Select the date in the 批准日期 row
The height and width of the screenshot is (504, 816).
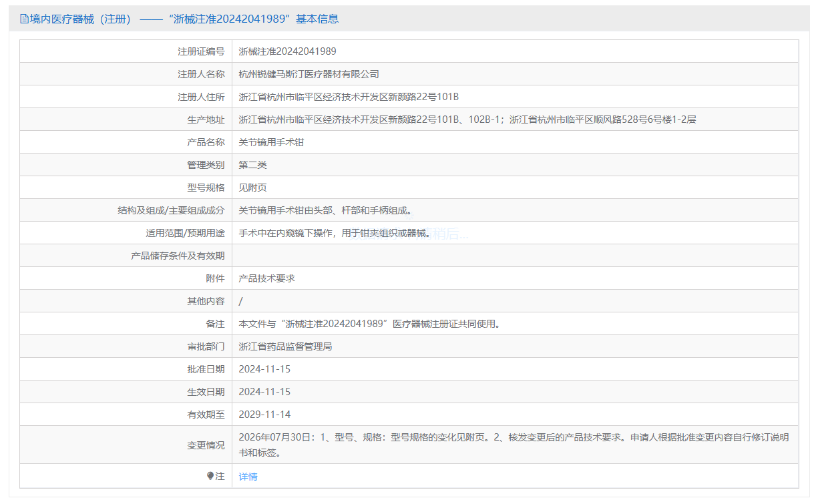click(265, 369)
